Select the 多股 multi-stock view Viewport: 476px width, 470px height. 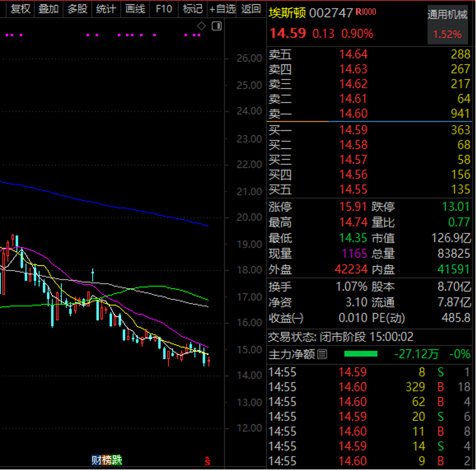click(x=77, y=9)
